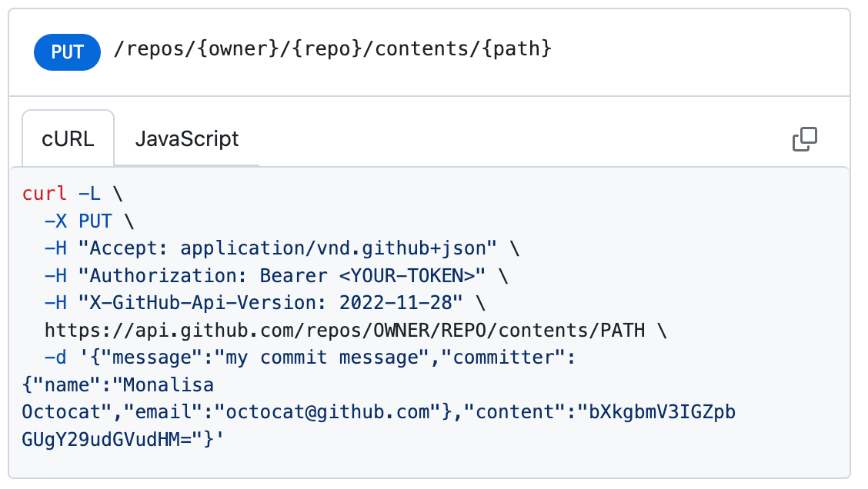Viewport: 868px width, 489px height.
Task: Click the -X PUT option line
Action: pyautogui.click(x=79, y=221)
